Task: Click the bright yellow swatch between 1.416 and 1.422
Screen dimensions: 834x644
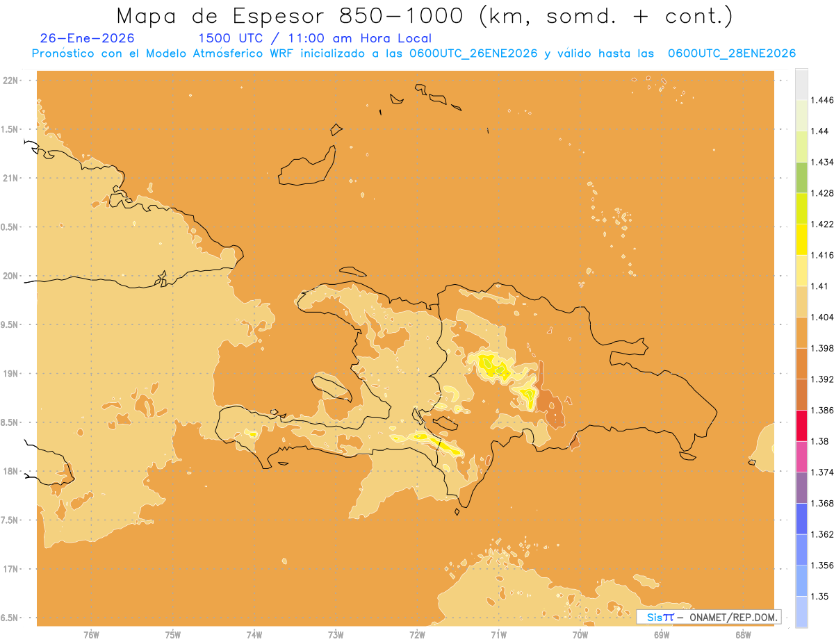Action: pos(801,239)
